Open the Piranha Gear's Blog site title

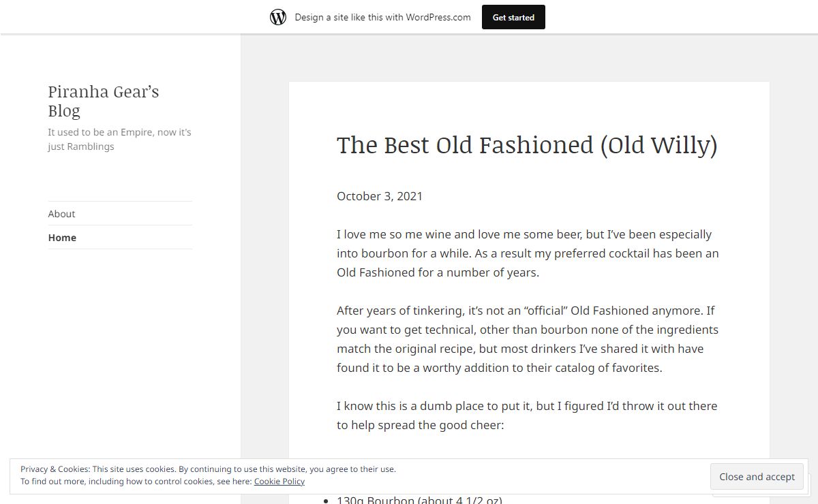[104, 101]
